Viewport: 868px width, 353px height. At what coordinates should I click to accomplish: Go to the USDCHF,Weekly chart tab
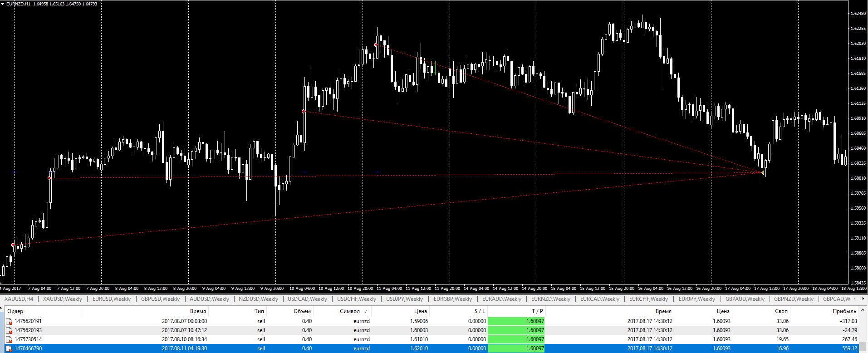click(x=357, y=299)
